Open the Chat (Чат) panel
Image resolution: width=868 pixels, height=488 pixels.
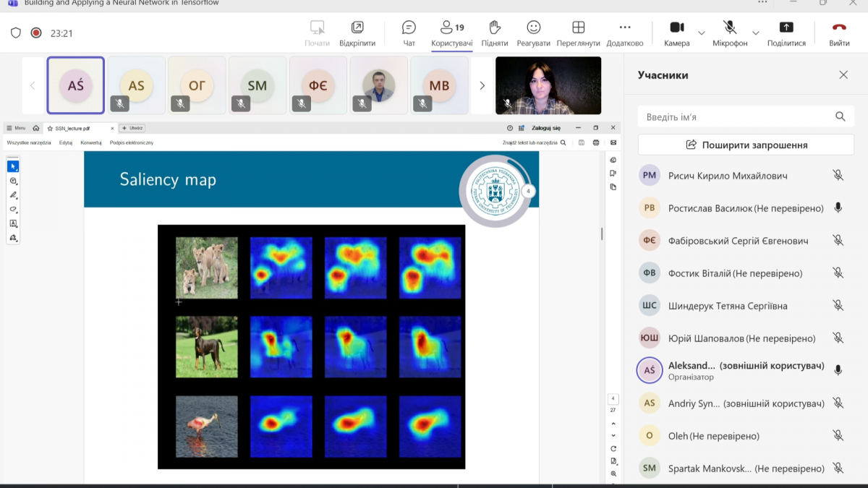(409, 33)
